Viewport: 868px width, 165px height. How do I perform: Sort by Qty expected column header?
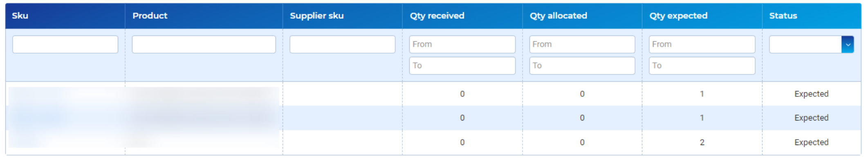click(x=678, y=16)
